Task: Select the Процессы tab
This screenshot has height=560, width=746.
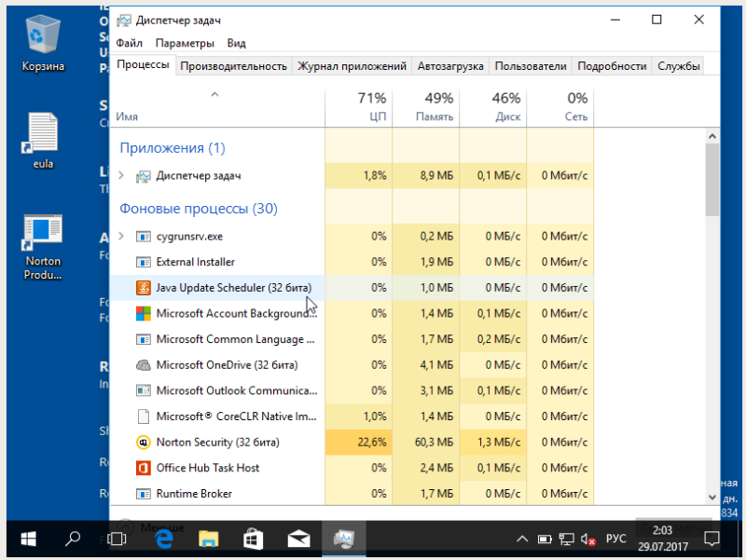Action: point(143,64)
